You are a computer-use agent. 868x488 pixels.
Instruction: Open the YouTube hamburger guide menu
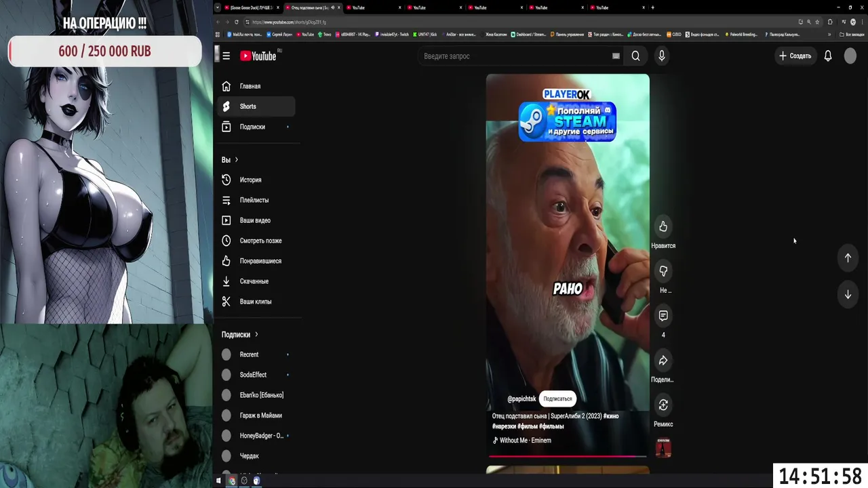[226, 56]
